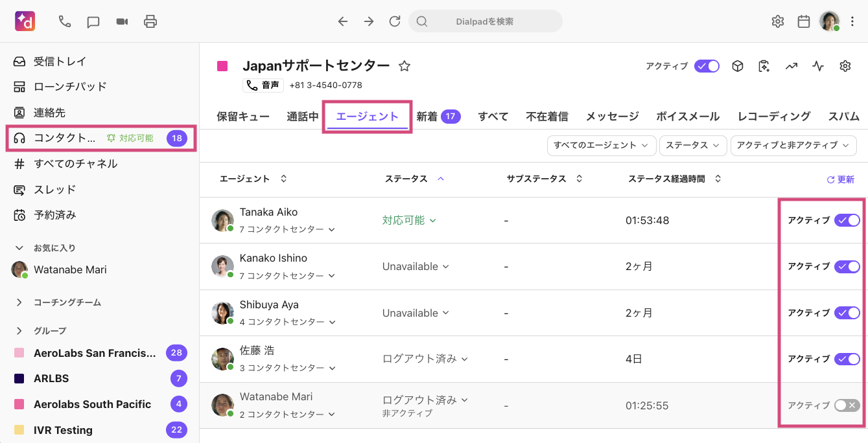Click the Dialpadを検索 search field
Viewport: 868px width, 443px height.
pos(485,21)
